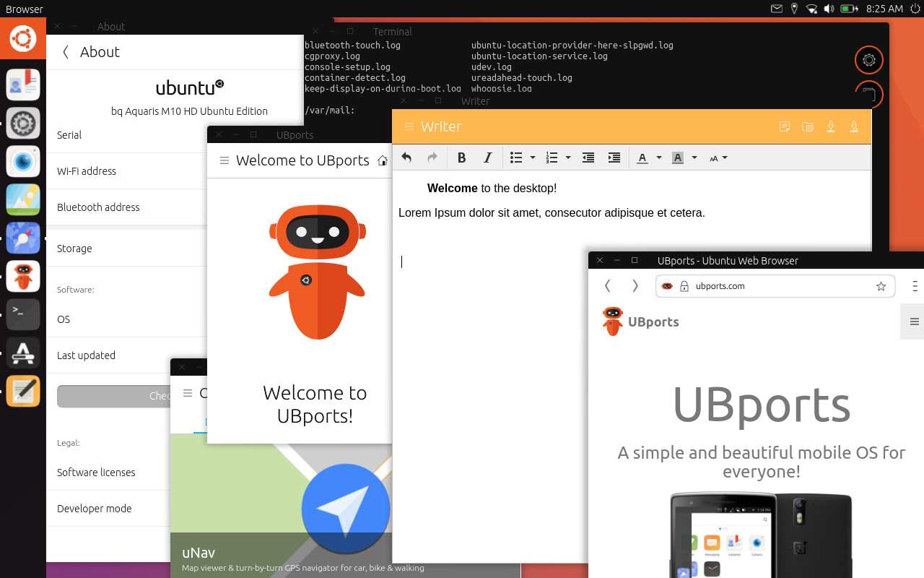Click the Redo icon in Writer
The image size is (924, 578).
pyautogui.click(x=432, y=158)
